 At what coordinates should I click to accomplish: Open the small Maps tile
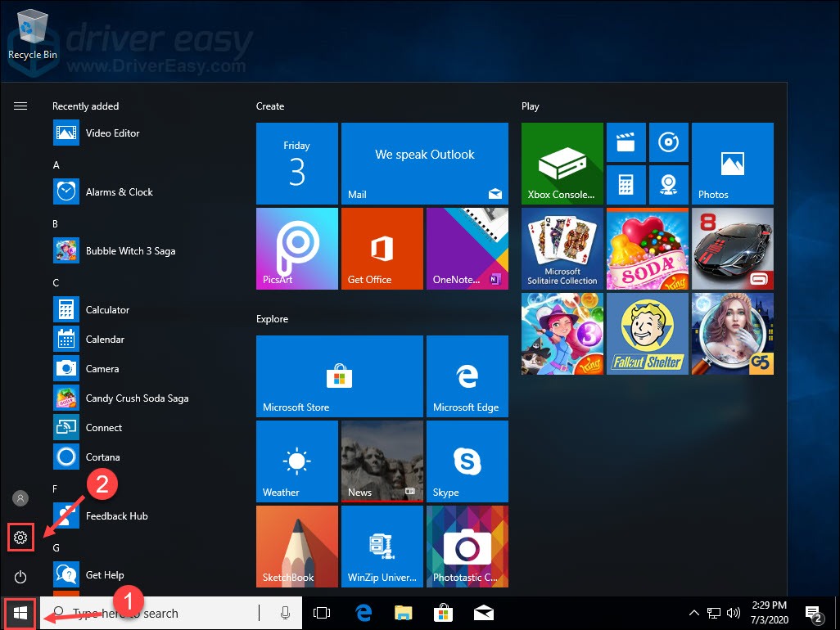click(x=669, y=185)
